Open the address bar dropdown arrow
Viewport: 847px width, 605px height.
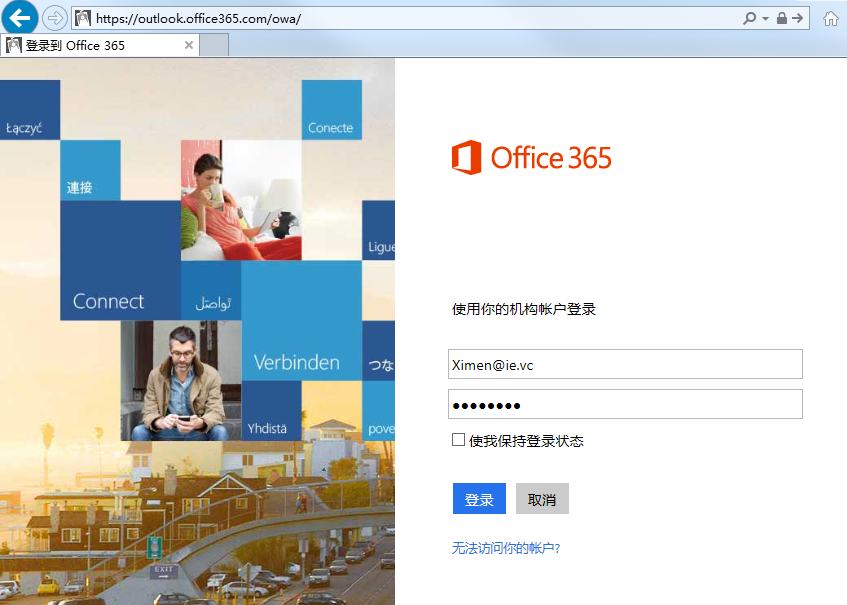tap(765, 18)
